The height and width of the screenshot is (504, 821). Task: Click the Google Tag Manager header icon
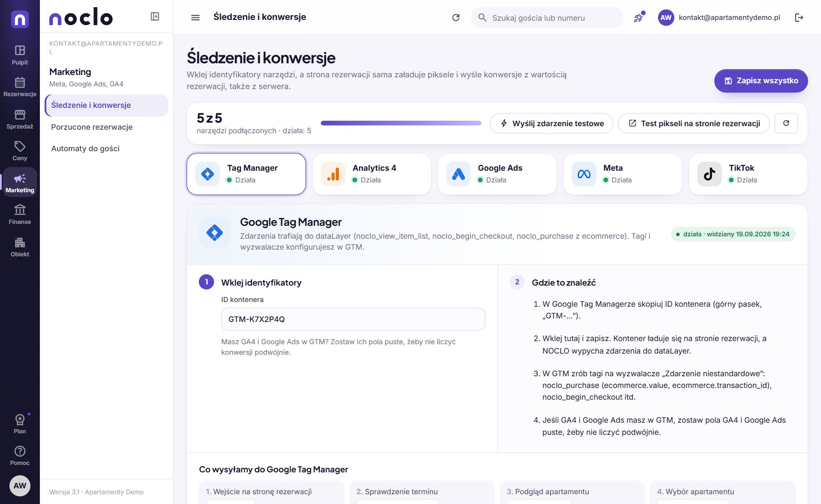[x=215, y=233]
